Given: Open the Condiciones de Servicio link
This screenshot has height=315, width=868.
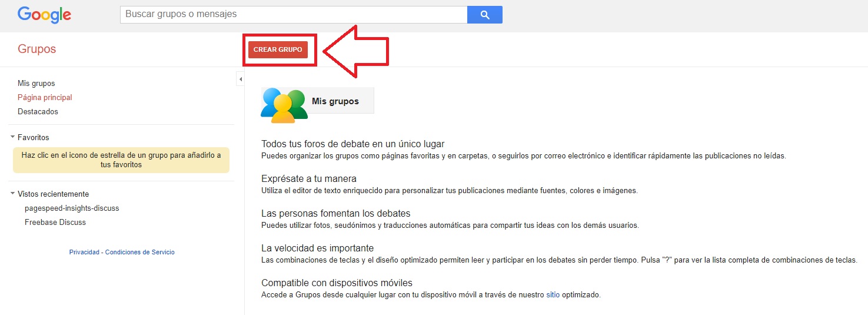Looking at the screenshot, I should 140,252.
